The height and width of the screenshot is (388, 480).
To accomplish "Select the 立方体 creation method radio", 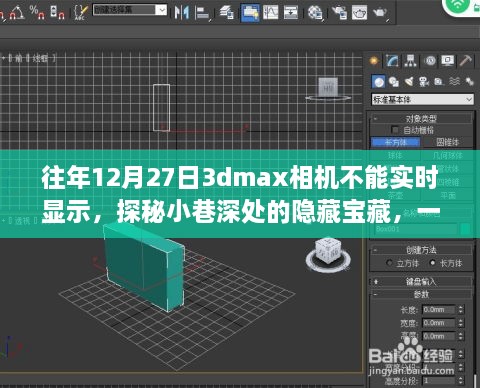I will click(389, 263).
